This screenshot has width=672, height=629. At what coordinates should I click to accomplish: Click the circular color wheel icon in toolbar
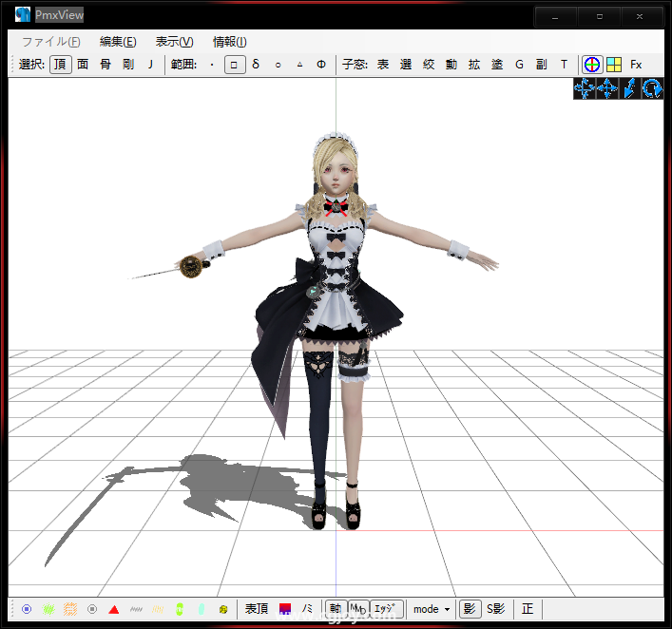tap(591, 65)
